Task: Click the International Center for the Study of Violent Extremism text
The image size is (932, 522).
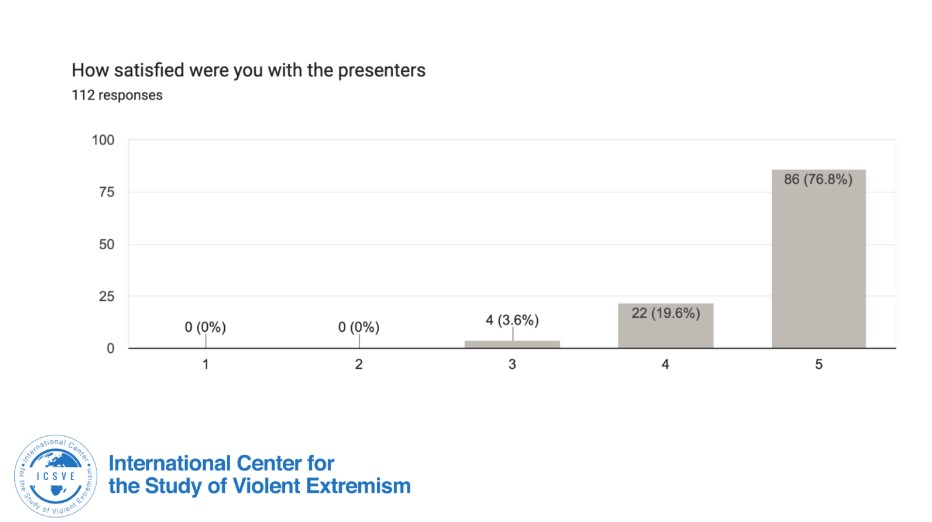Action: (x=259, y=475)
